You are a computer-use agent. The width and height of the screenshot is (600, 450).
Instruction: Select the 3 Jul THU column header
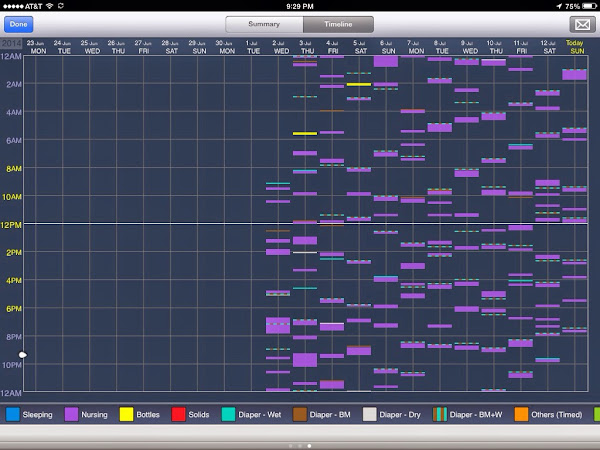click(x=307, y=47)
